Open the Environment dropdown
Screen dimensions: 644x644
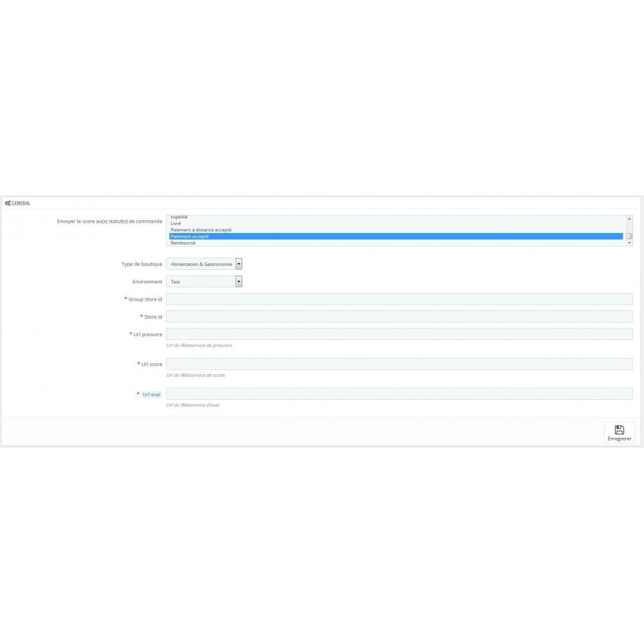pos(204,281)
